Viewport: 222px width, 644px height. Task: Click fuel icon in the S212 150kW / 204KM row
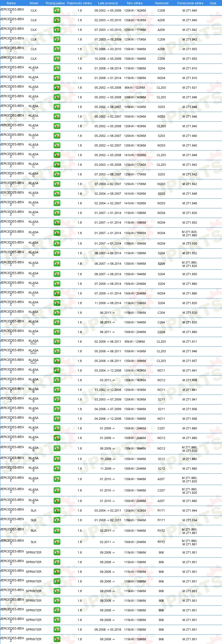[57, 469]
